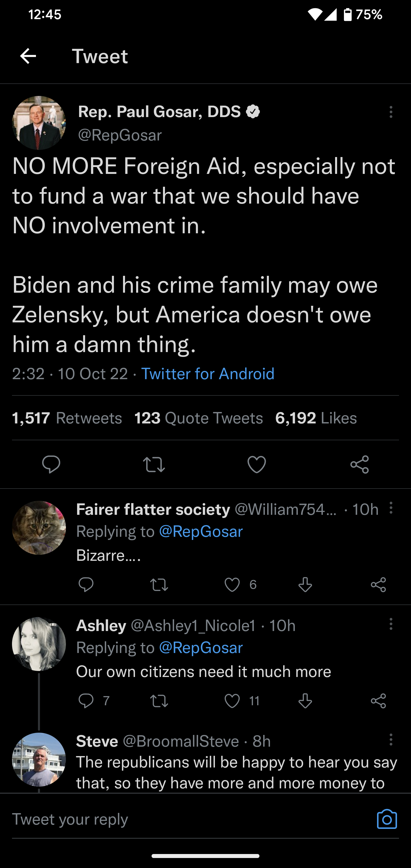Like Rep. Paul Gosar's tweet

(256, 465)
